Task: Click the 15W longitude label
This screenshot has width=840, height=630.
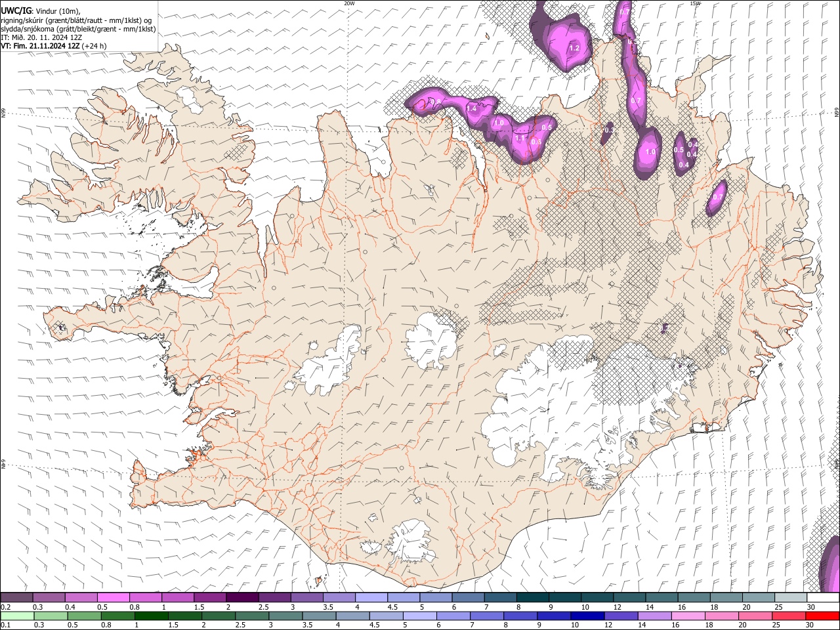Action: coord(695,3)
